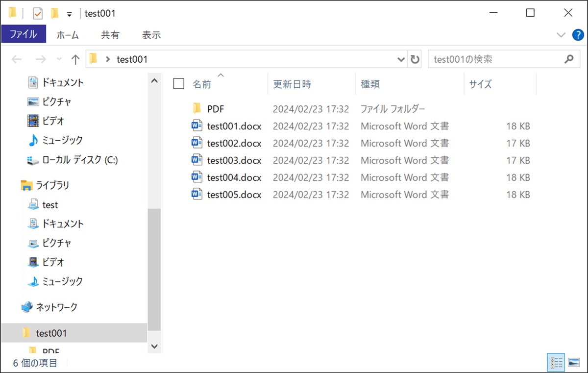
Task: Click the test001.docx file name
Action: 234,126
